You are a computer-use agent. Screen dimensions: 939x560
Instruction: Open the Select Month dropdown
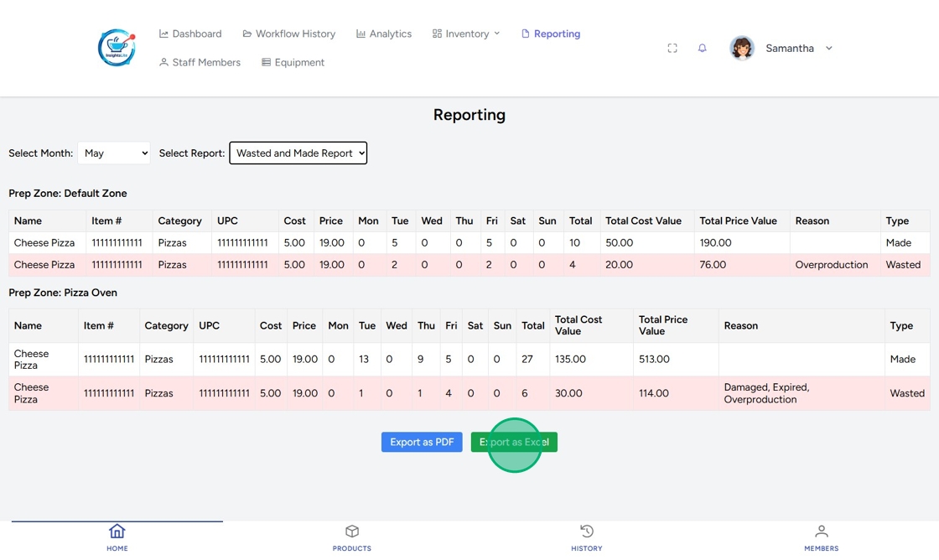point(114,153)
